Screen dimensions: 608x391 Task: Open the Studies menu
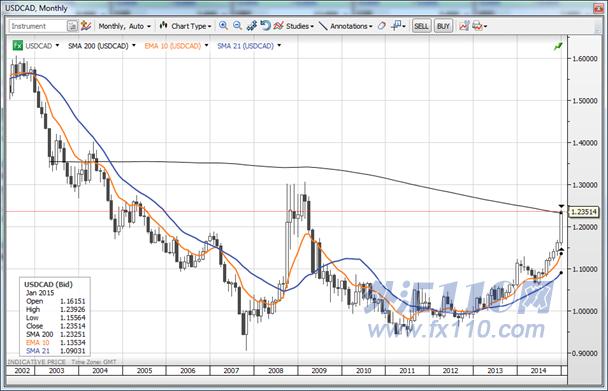click(294, 26)
